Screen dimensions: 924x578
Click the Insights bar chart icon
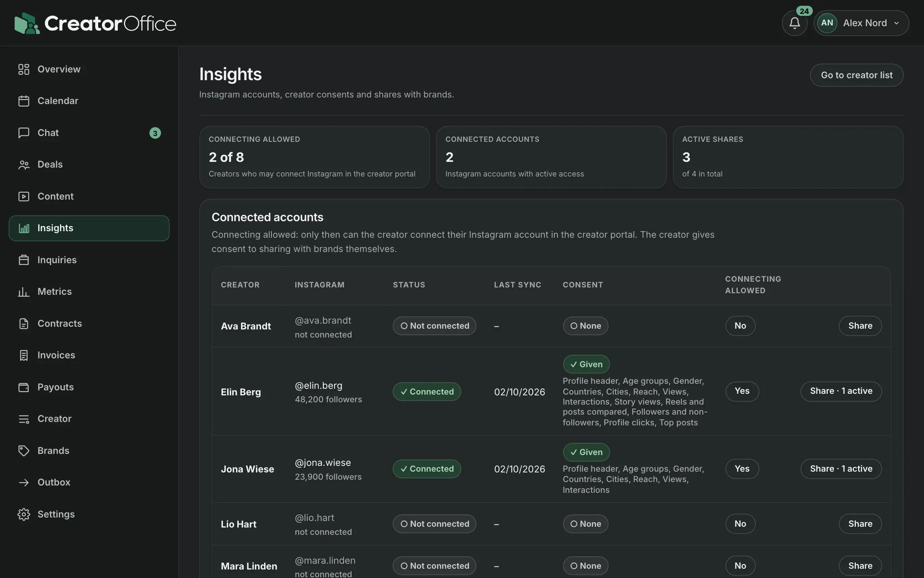coord(24,228)
